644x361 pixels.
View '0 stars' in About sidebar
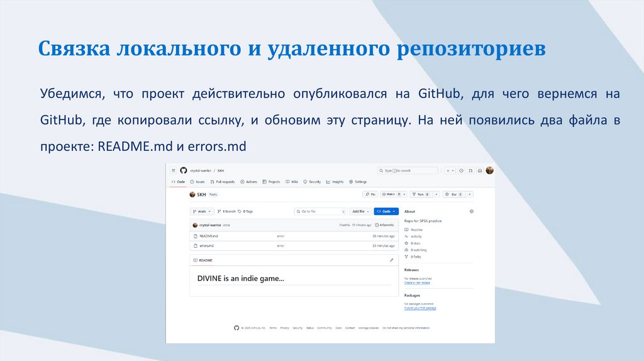coord(413,243)
